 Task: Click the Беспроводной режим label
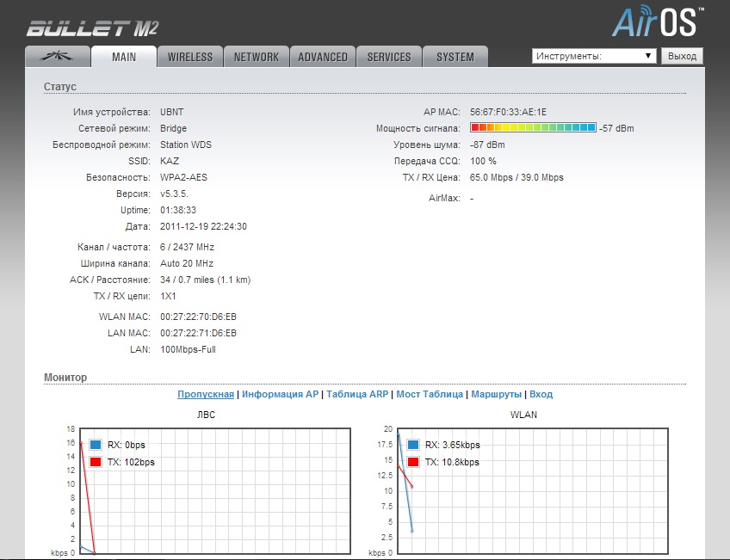[102, 145]
